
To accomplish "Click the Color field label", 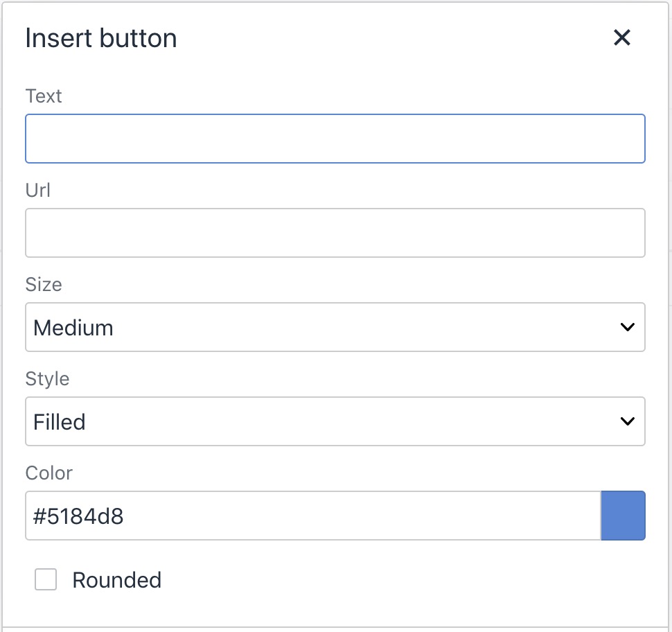I will click(48, 473).
